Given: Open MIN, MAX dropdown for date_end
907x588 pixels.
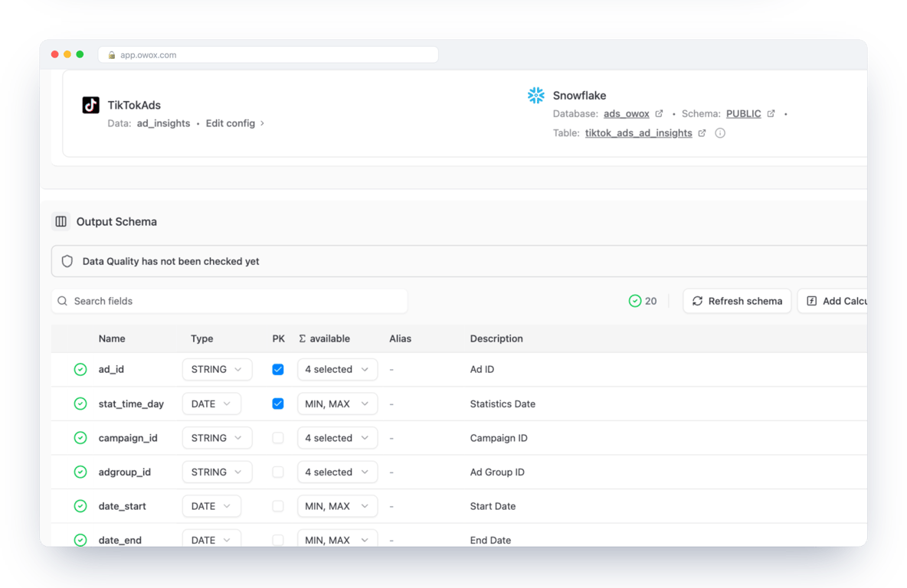Looking at the screenshot, I should pos(337,538).
